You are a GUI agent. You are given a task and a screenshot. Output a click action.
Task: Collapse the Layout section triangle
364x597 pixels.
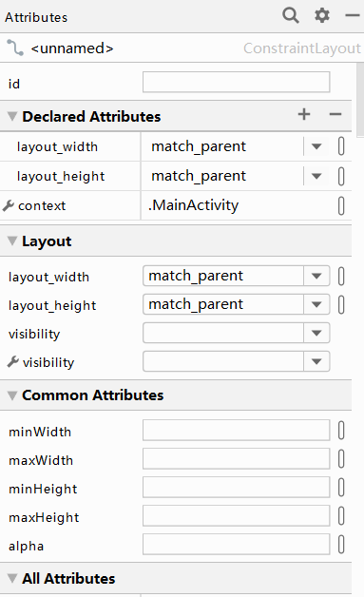[12, 241]
